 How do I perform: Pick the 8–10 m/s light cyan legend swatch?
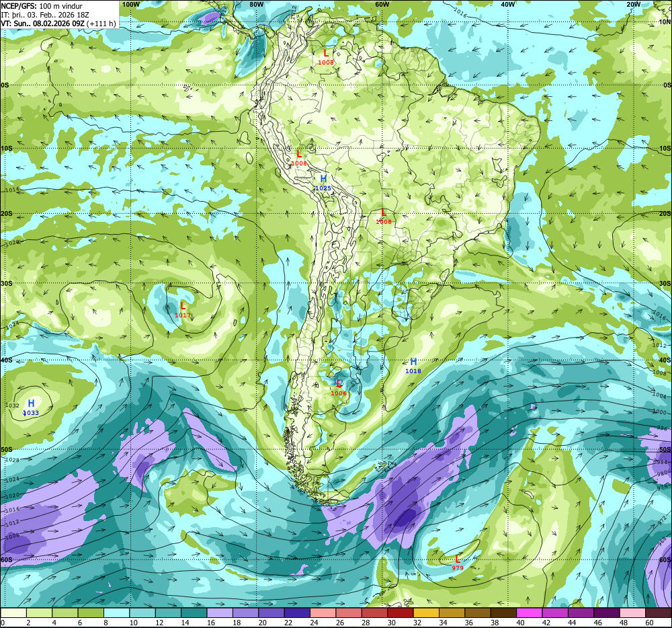pyautogui.click(x=117, y=612)
